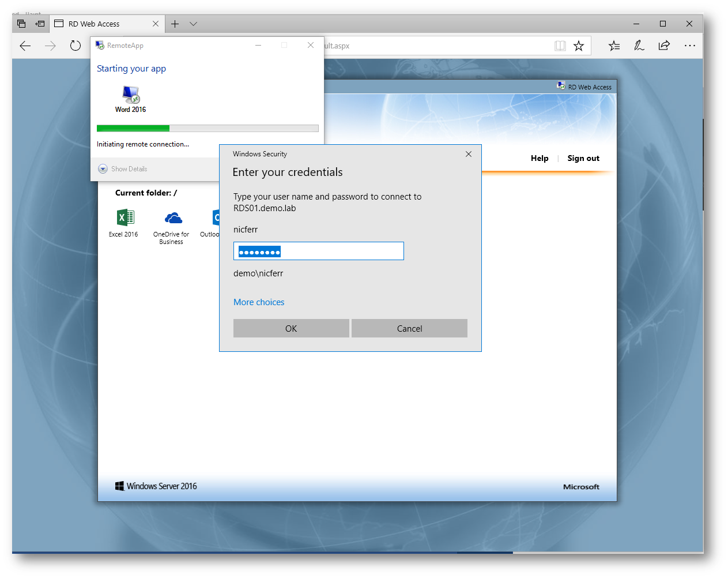Click the 'Current folder: /' label
Screen dimensions: 728x578
tap(146, 193)
